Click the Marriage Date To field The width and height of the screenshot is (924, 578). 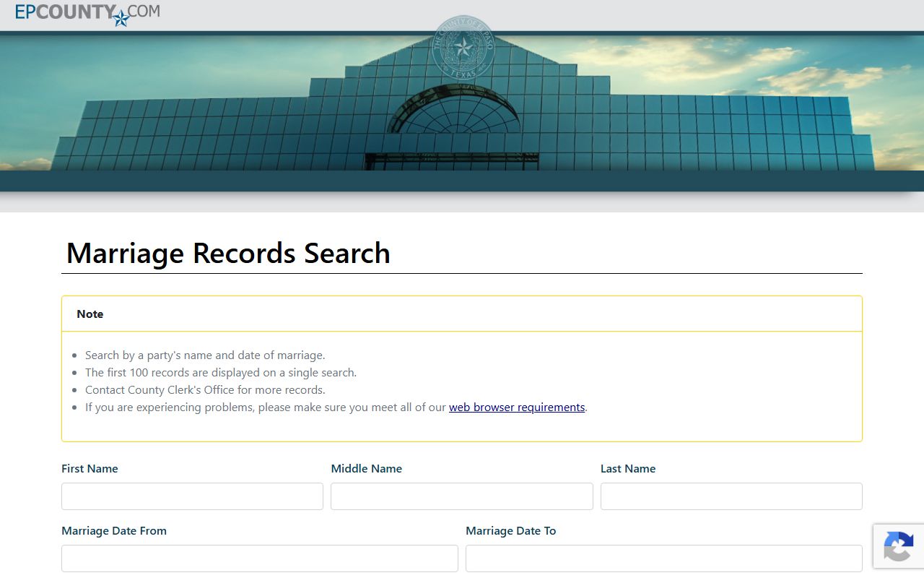pyautogui.click(x=664, y=558)
